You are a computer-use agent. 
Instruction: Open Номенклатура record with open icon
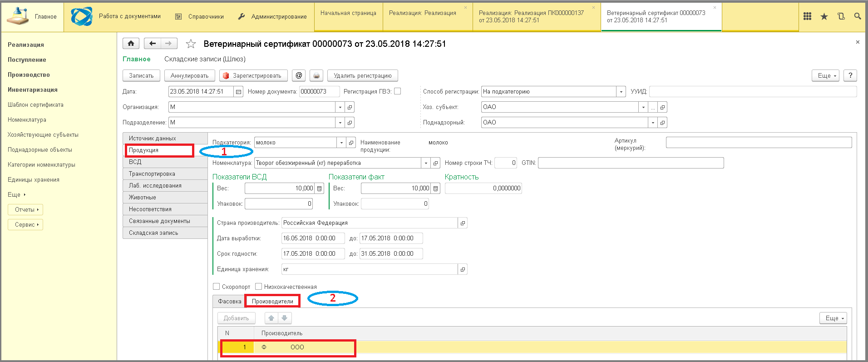tap(436, 163)
